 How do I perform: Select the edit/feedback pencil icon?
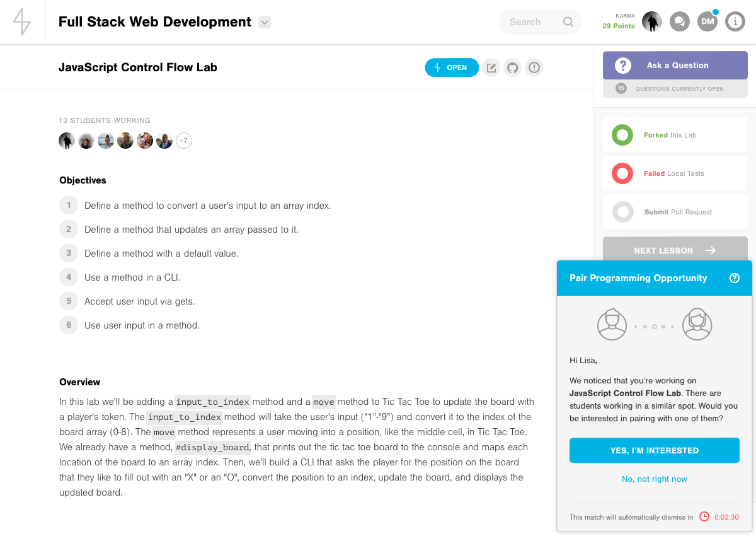click(491, 67)
